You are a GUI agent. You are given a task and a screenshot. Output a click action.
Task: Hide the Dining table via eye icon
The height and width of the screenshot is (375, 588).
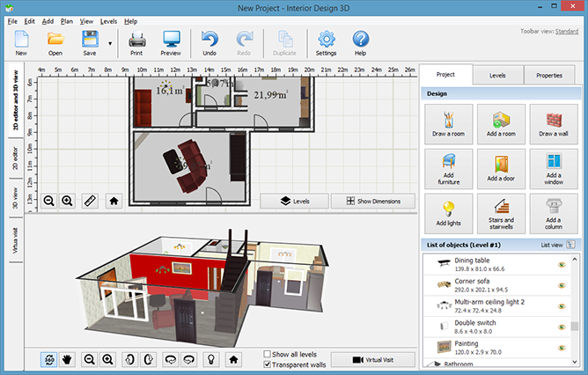click(x=562, y=265)
